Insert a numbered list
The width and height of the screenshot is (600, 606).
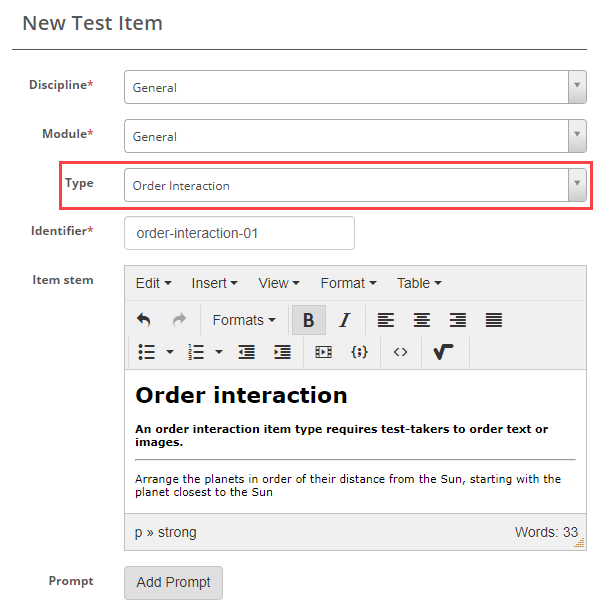point(197,352)
